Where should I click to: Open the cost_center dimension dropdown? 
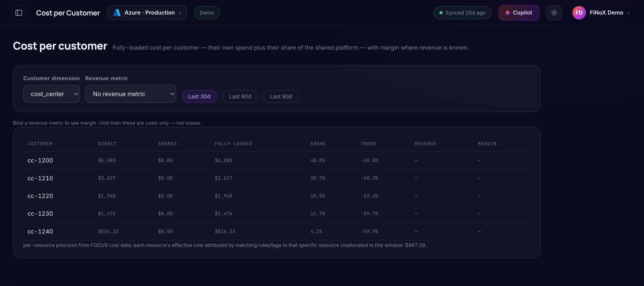click(51, 94)
